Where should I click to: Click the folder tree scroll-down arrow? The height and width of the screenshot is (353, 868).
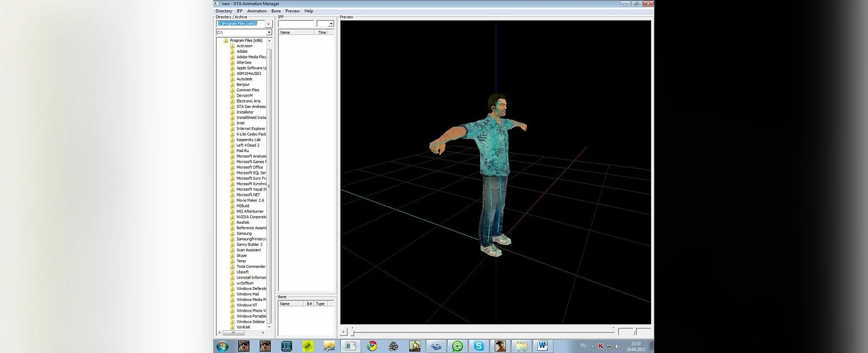pos(269,326)
